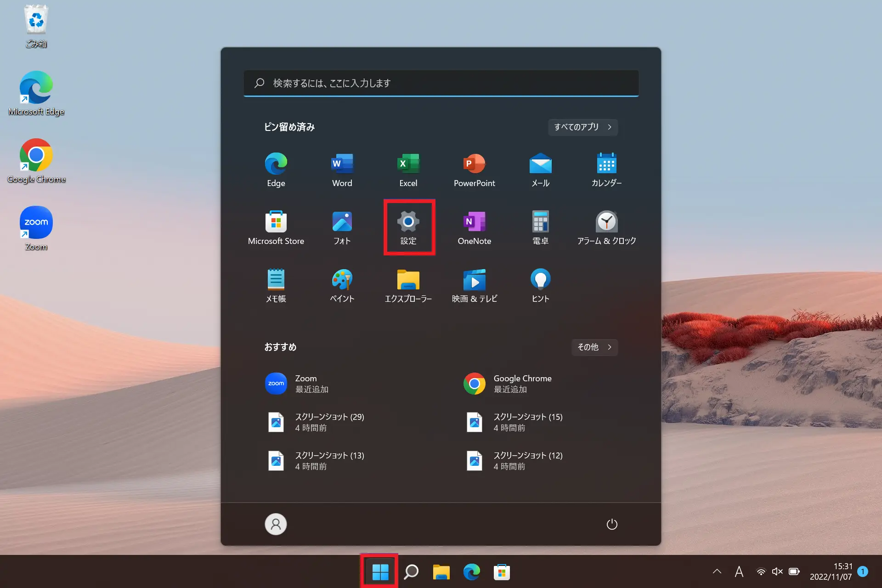Screen dimensions: 882x588
Task: Open the user account profile button
Action: pos(276,524)
